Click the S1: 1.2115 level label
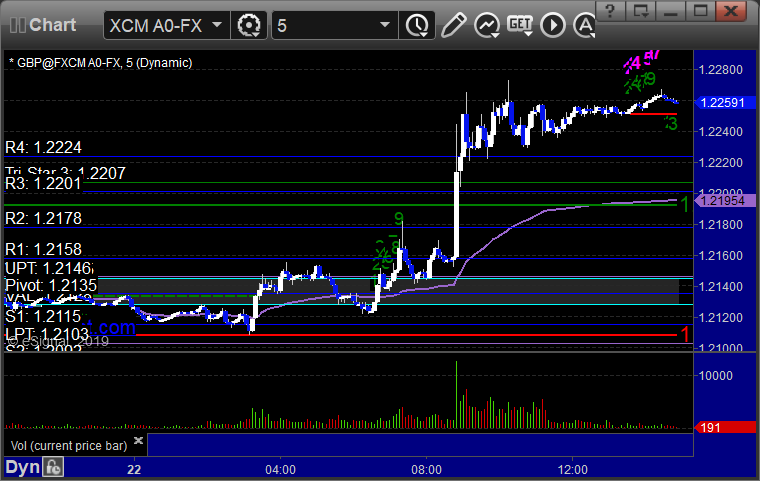Image resolution: width=760 pixels, height=481 pixels. pyautogui.click(x=43, y=317)
